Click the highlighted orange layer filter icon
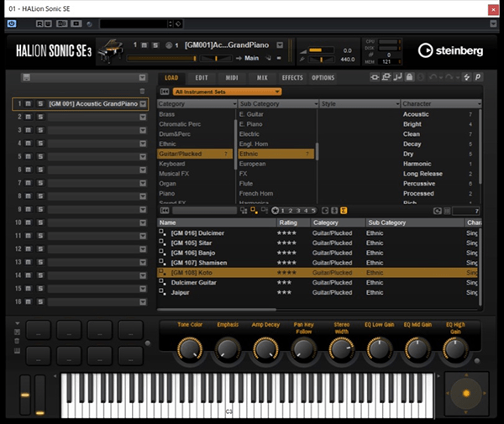 tap(254, 211)
